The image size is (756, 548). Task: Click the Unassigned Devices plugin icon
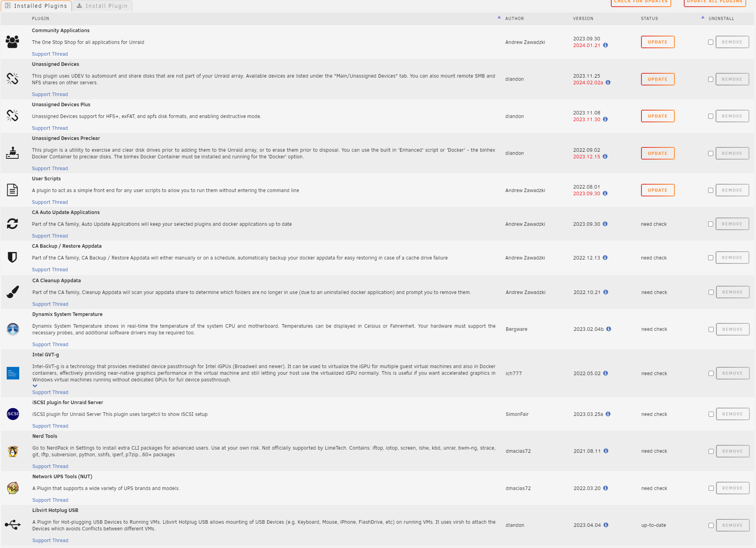click(12, 79)
